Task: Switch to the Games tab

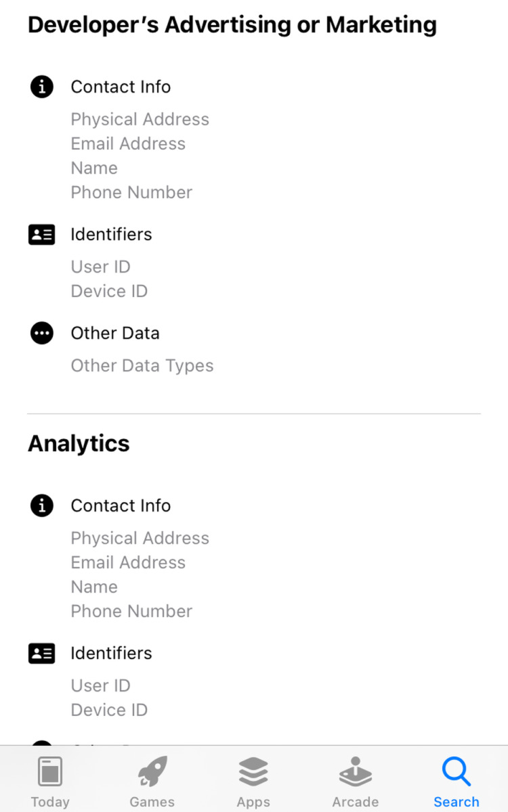Action: [x=152, y=782]
